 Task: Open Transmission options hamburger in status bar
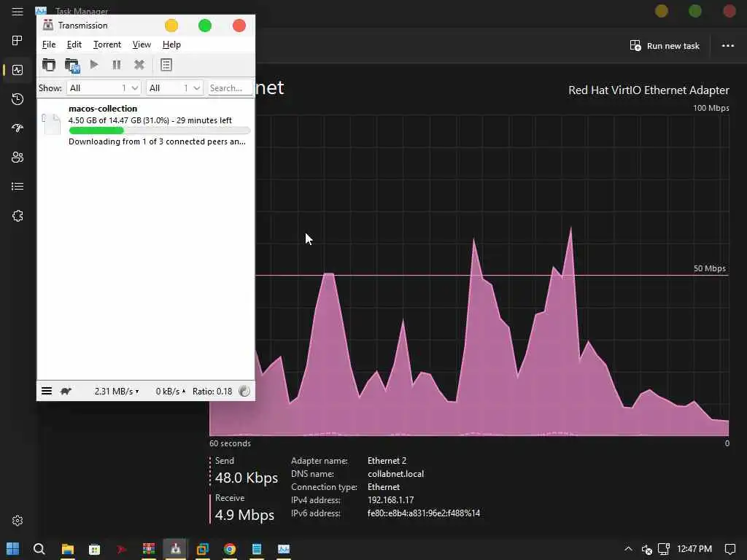click(47, 391)
